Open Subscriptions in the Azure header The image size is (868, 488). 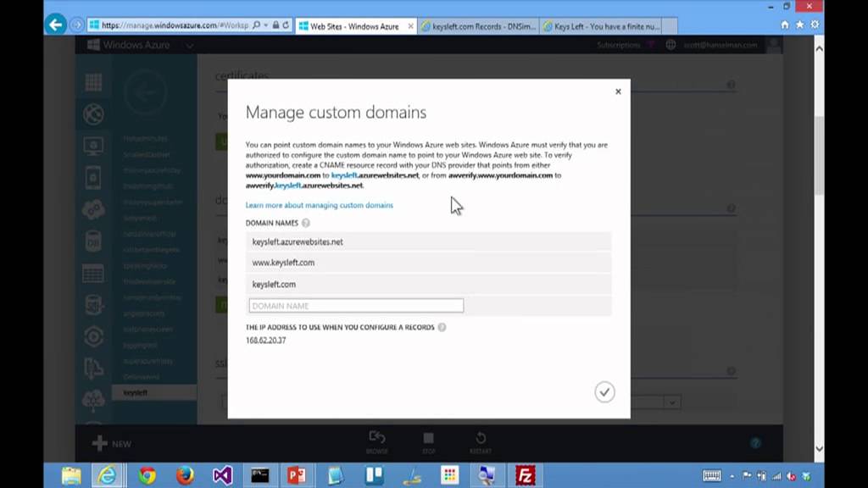(618, 45)
